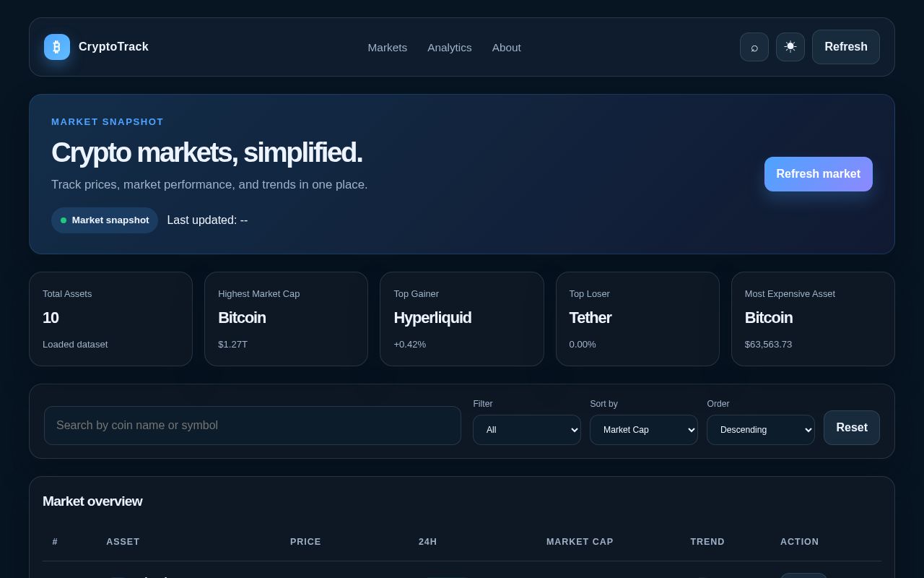The image size is (924, 578).
Task: Click the ACTION column header
Action: (x=799, y=542)
